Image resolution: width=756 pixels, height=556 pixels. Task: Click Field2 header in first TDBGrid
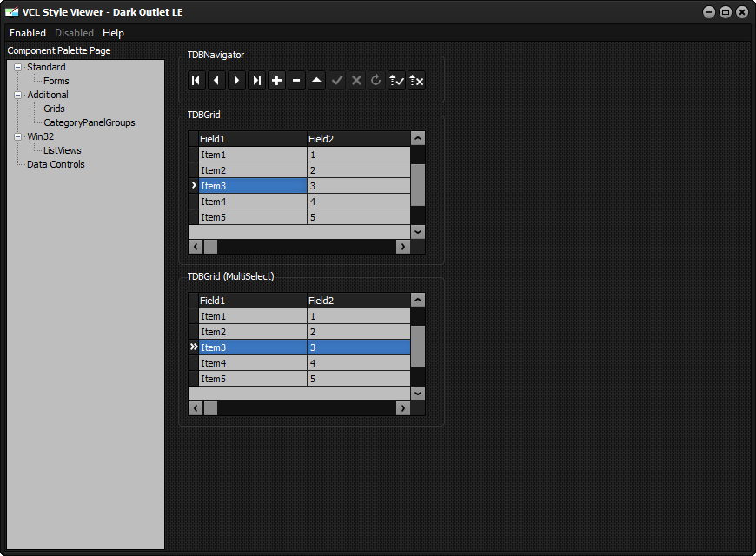(359, 139)
